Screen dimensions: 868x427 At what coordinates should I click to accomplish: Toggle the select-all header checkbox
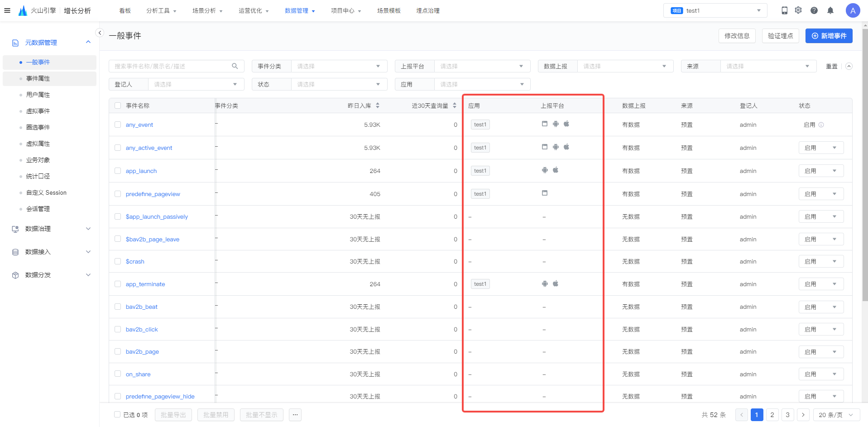pos(118,106)
